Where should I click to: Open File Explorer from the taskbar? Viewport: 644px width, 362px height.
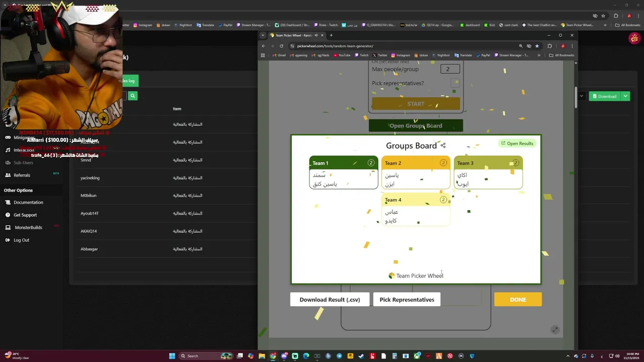tap(262, 356)
